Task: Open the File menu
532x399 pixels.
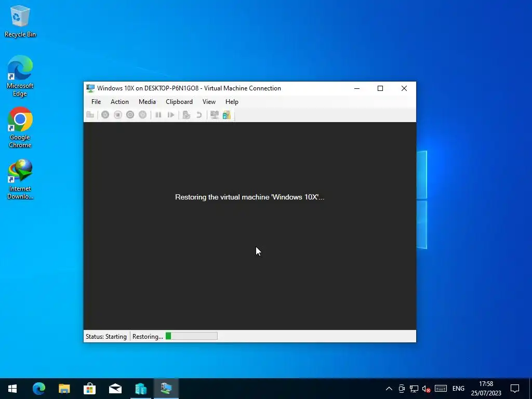Action: point(96,102)
